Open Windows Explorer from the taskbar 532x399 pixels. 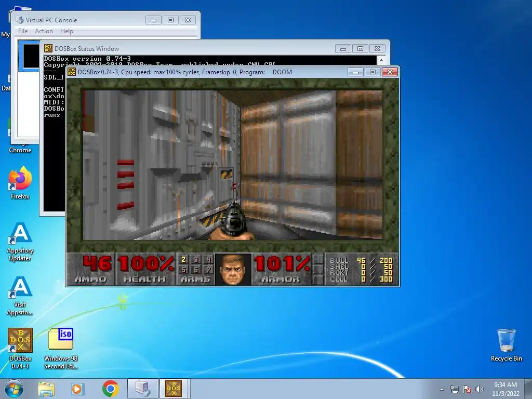tap(46, 389)
